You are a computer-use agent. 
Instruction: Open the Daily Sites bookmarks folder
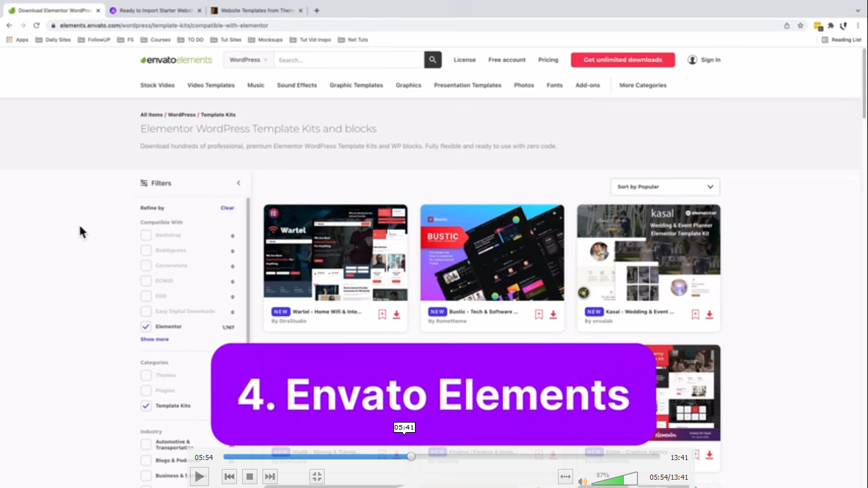53,39
